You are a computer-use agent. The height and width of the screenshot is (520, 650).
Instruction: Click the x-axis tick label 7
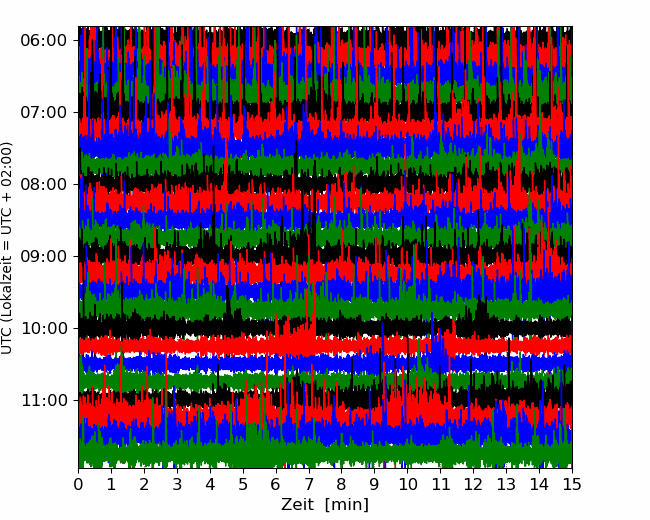pos(309,484)
